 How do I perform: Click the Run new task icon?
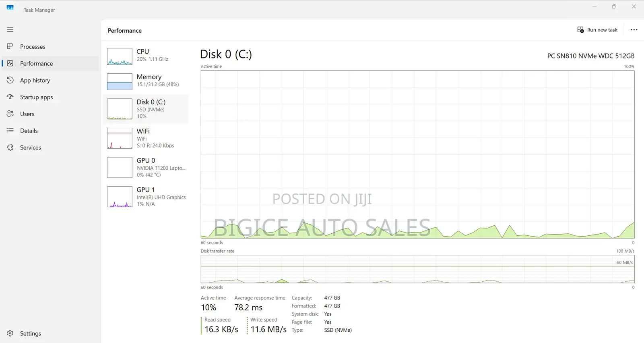click(x=580, y=30)
